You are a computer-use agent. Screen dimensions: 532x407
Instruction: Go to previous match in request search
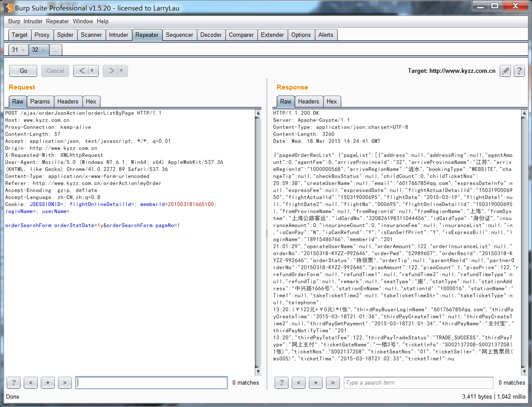(x=31, y=383)
